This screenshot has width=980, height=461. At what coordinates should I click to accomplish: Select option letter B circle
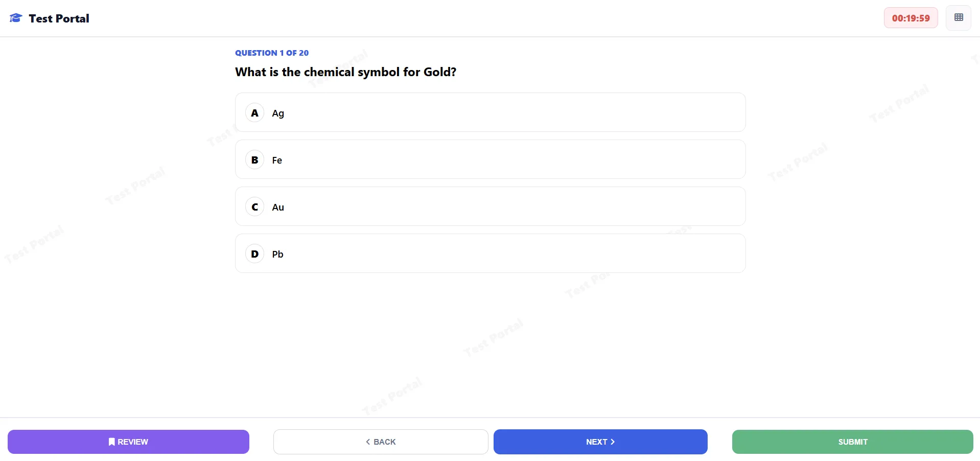click(254, 160)
